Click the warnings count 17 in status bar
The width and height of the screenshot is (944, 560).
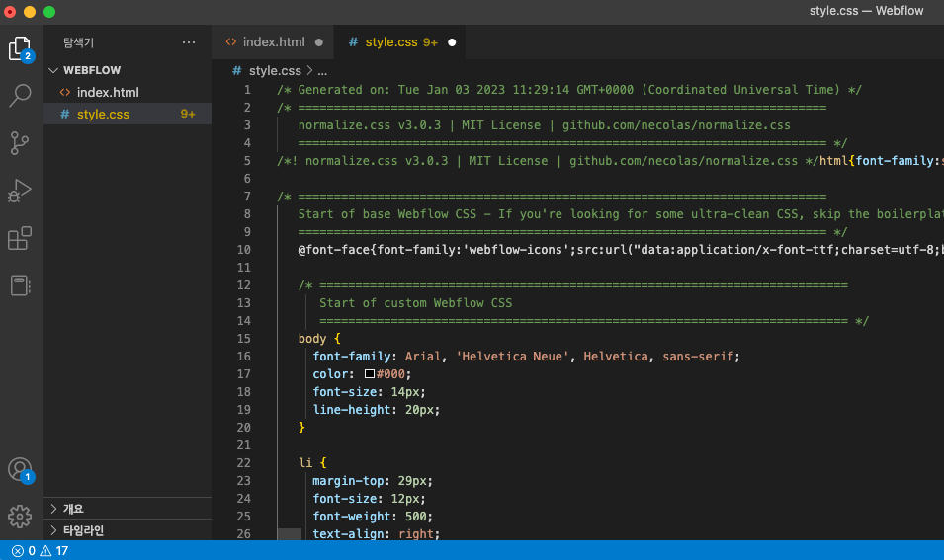pyautogui.click(x=54, y=551)
